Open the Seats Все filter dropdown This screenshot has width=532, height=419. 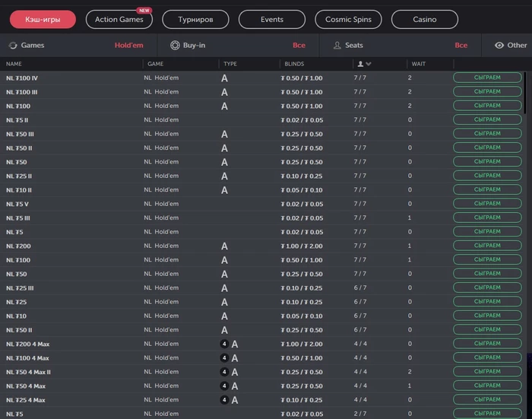[x=461, y=45]
